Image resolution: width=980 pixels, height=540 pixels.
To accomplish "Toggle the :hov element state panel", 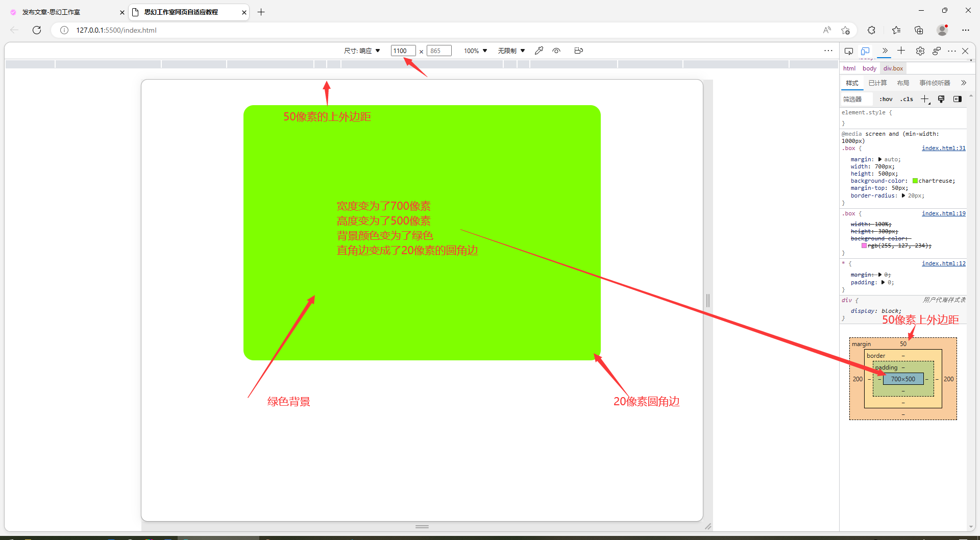I will (886, 99).
